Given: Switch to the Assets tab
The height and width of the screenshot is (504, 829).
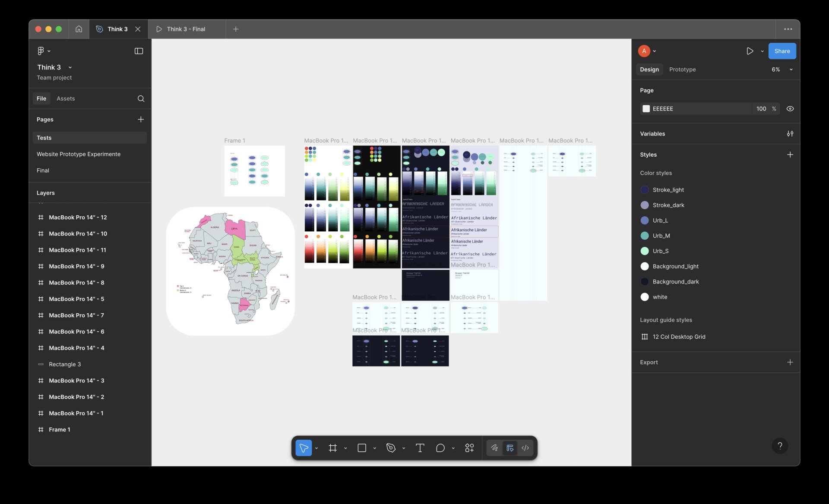Looking at the screenshot, I should 66,98.
